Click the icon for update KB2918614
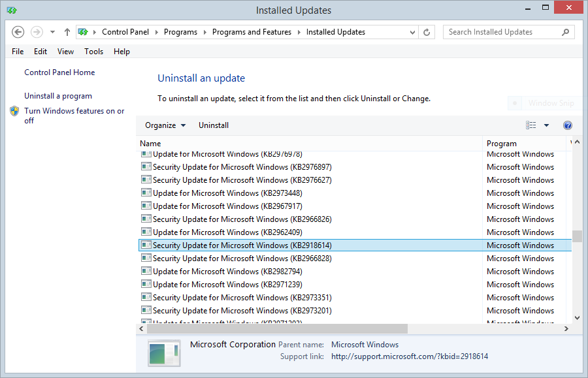Viewport: 588px width, 378px height. (146, 245)
